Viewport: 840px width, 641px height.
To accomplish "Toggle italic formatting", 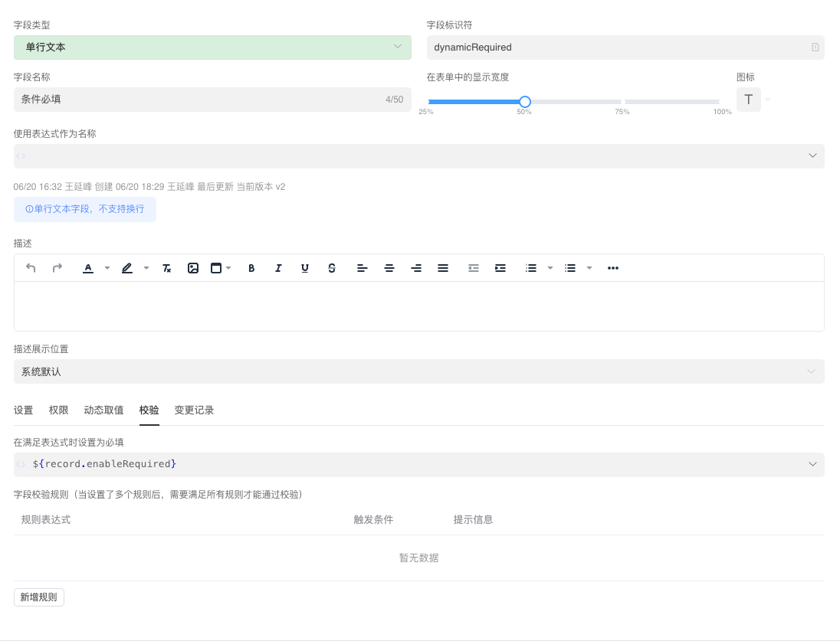I will point(278,268).
